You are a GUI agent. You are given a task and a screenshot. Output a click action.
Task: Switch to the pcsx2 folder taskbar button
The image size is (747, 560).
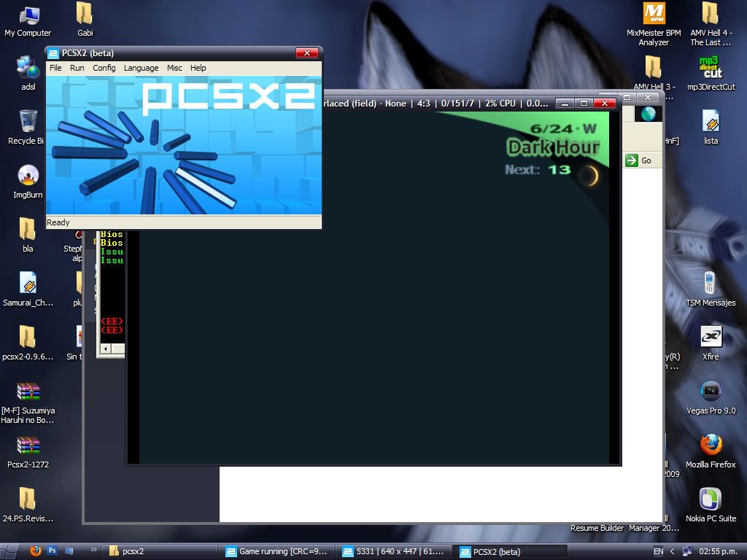pos(160,551)
